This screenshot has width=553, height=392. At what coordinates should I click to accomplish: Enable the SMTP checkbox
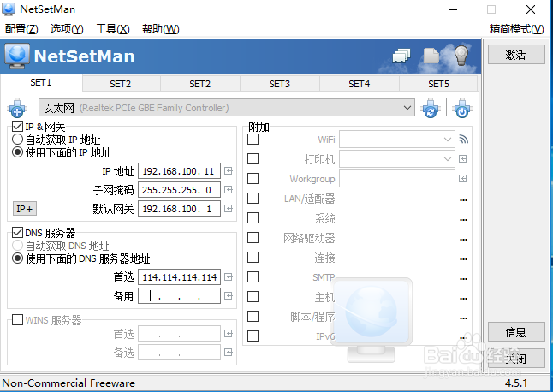[x=253, y=277]
